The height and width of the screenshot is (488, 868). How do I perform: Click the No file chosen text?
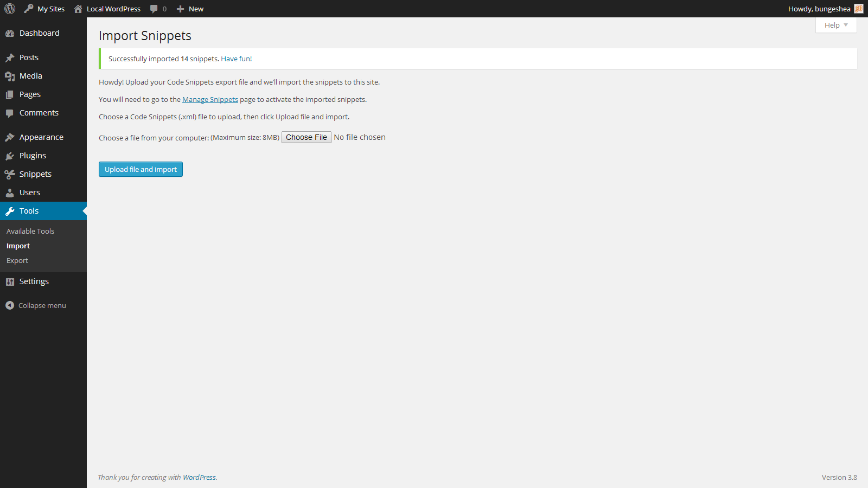tap(360, 137)
